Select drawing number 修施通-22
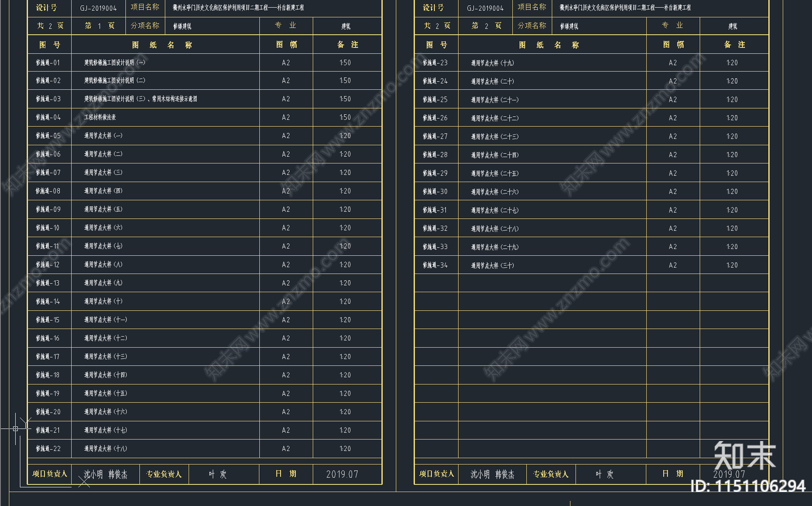 pos(48,449)
